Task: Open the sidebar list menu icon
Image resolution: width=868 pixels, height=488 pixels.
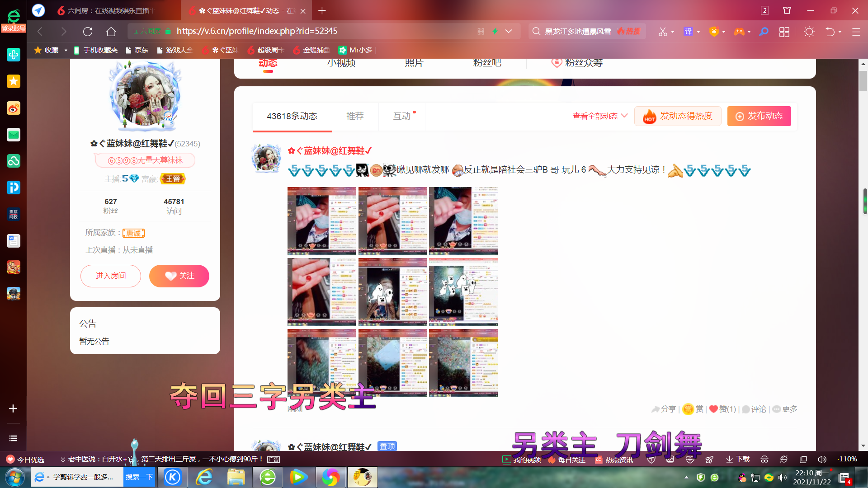Action: [13, 438]
